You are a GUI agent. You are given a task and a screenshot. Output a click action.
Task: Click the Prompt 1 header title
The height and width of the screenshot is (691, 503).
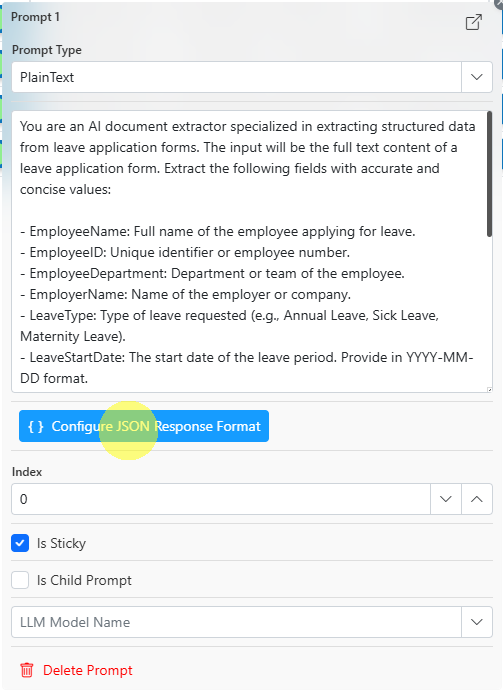point(35,17)
